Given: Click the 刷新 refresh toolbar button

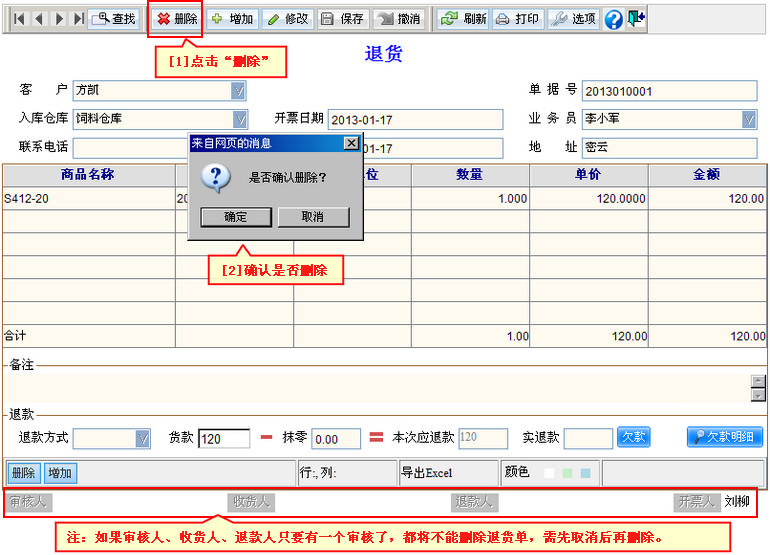Looking at the screenshot, I should (463, 19).
